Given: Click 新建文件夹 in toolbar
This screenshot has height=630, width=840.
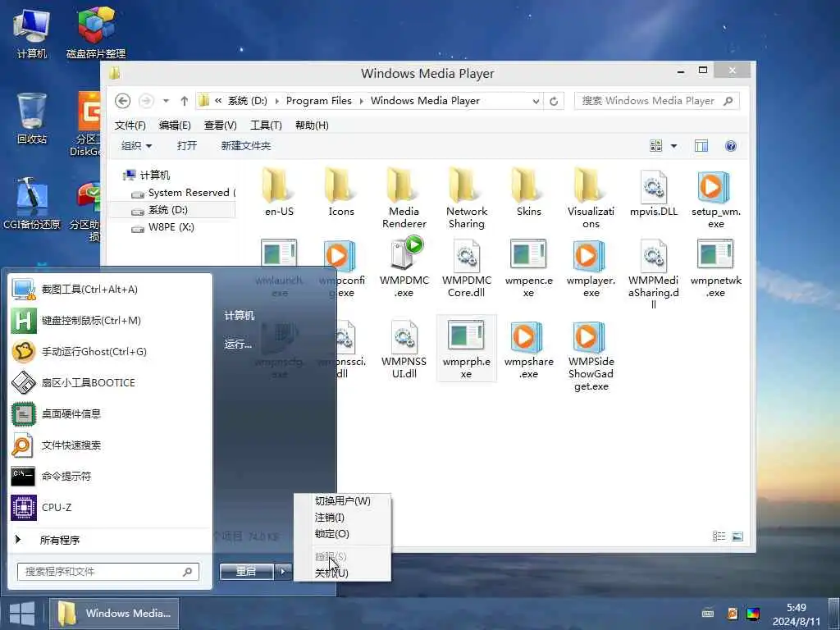Looking at the screenshot, I should click(x=246, y=146).
